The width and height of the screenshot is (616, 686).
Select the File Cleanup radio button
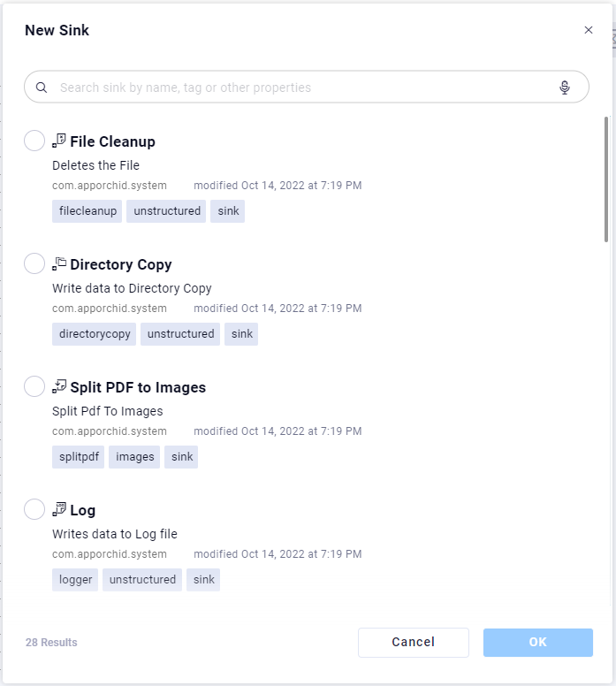point(34,141)
